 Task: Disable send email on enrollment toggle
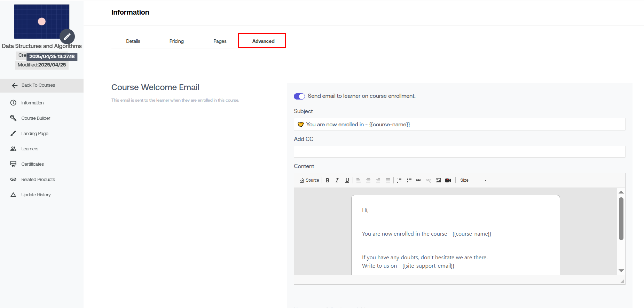(x=299, y=96)
